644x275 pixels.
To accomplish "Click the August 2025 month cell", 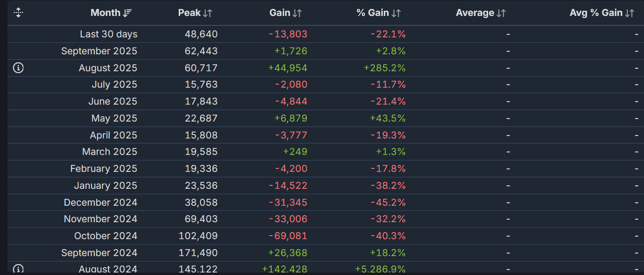I will pyautogui.click(x=108, y=68).
